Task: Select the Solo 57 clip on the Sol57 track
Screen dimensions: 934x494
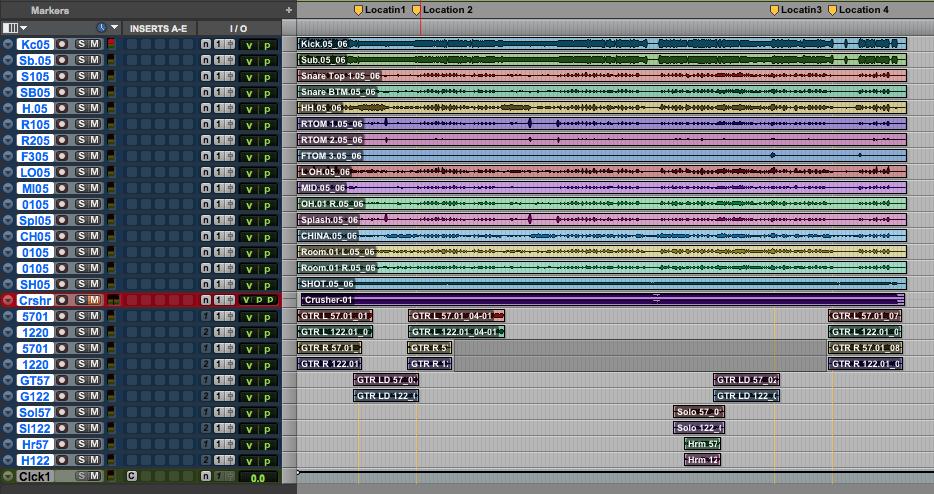Action: point(699,412)
